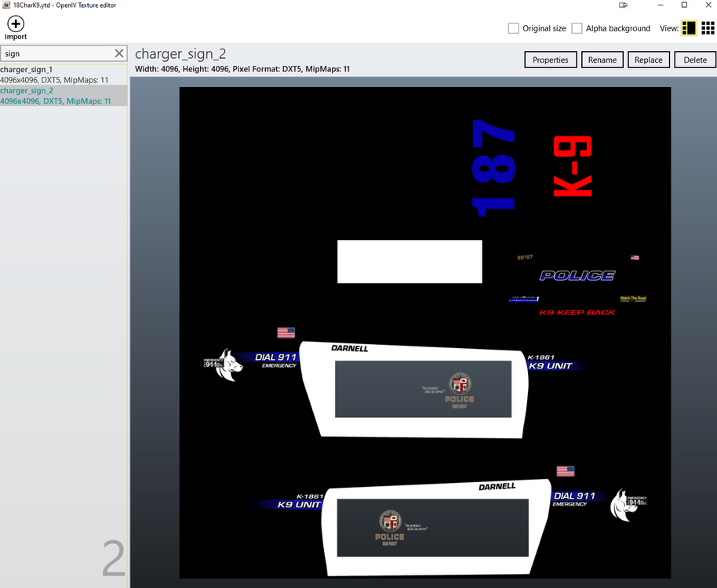This screenshot has height=588, width=717.
Task: Switch to the grid thumbnails view
Action: coord(708,28)
